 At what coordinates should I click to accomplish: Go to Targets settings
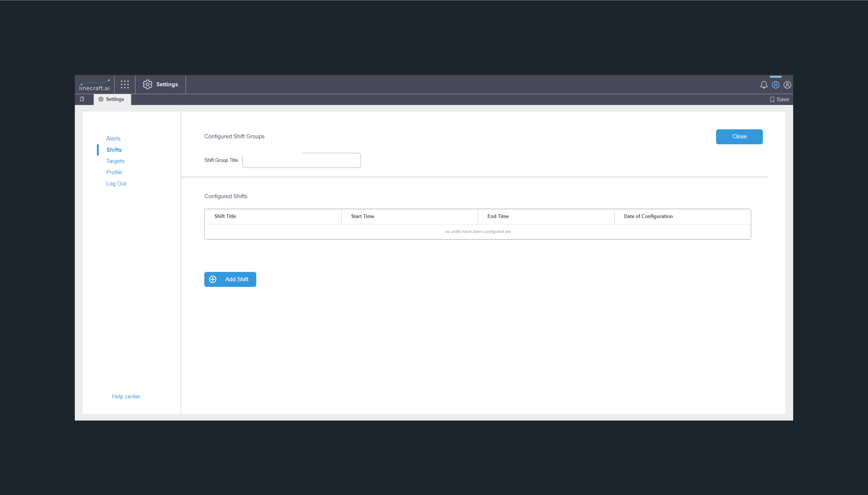[115, 161]
